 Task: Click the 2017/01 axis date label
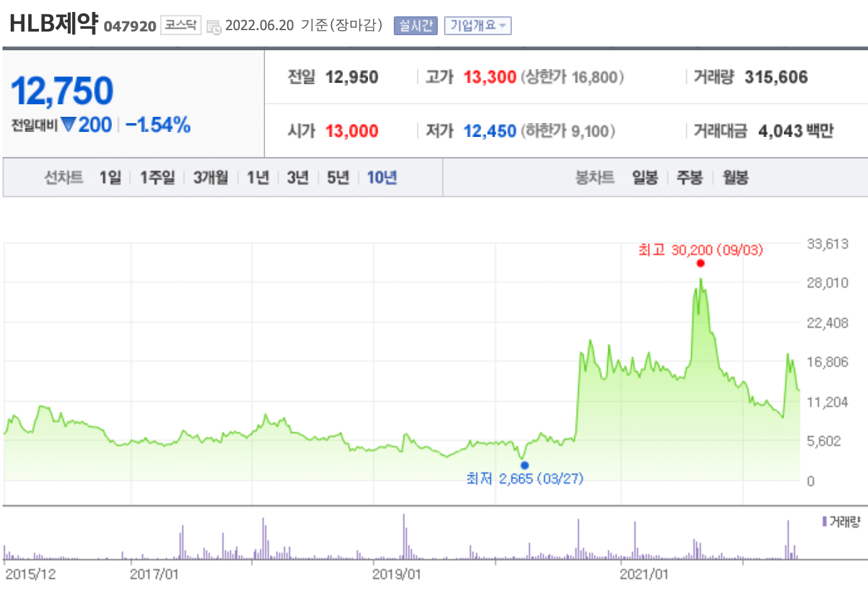click(x=154, y=574)
